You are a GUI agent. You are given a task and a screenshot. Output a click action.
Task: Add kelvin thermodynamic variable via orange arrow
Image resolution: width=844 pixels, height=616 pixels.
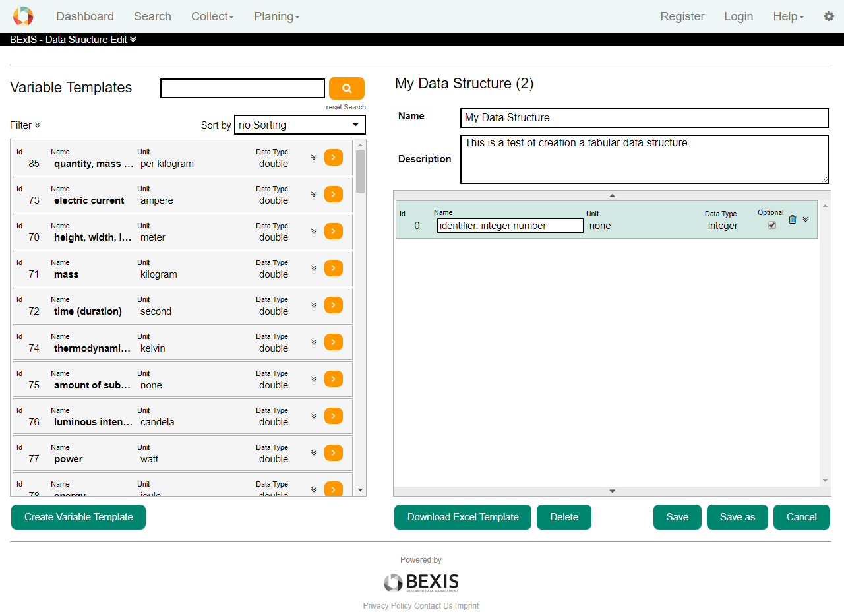[x=334, y=342]
